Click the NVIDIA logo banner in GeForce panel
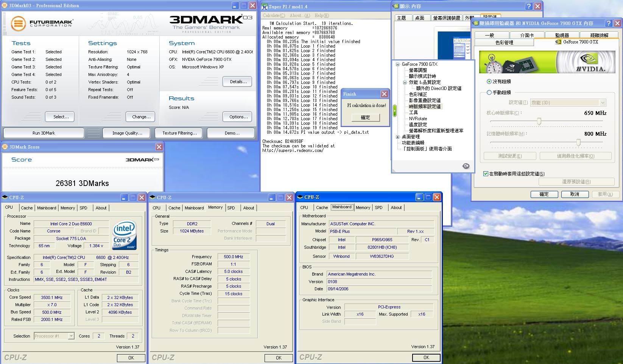This screenshot has height=364, width=623. 547,62
